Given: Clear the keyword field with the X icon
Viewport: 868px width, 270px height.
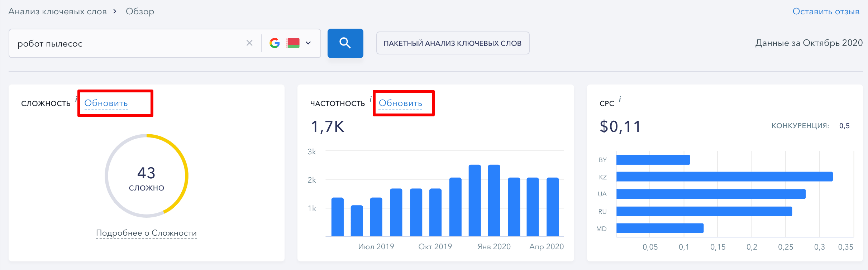Looking at the screenshot, I should [249, 43].
